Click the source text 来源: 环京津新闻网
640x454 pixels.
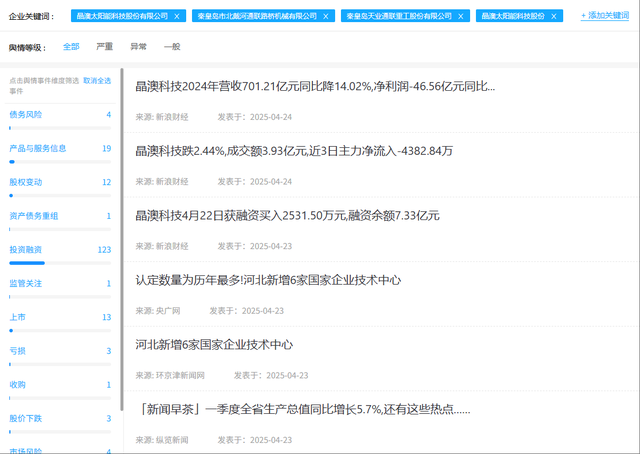pos(170,375)
